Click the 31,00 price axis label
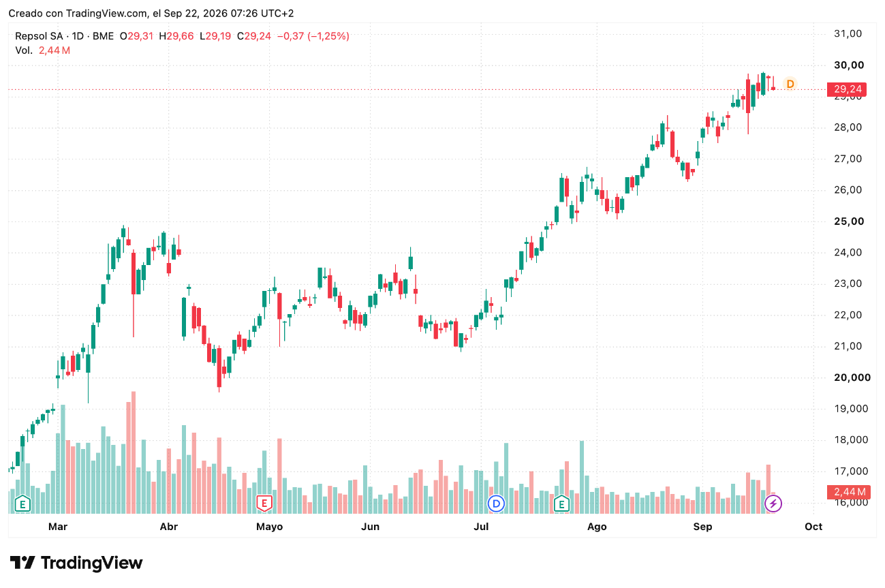885x588 pixels. [849, 33]
